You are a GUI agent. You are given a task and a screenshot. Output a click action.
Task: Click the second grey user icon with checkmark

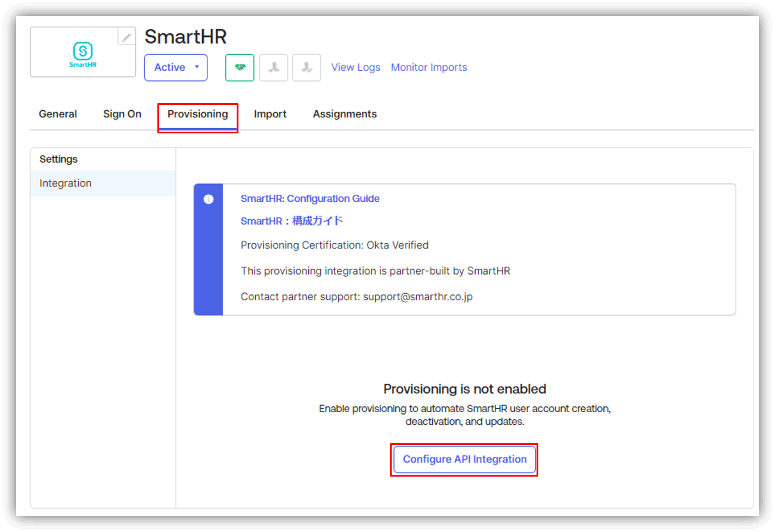(307, 67)
